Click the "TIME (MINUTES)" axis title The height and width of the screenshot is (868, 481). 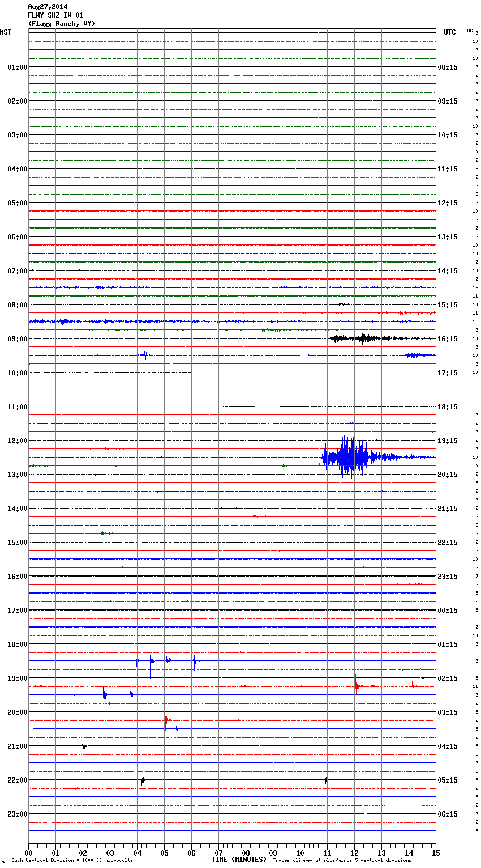(x=239, y=860)
